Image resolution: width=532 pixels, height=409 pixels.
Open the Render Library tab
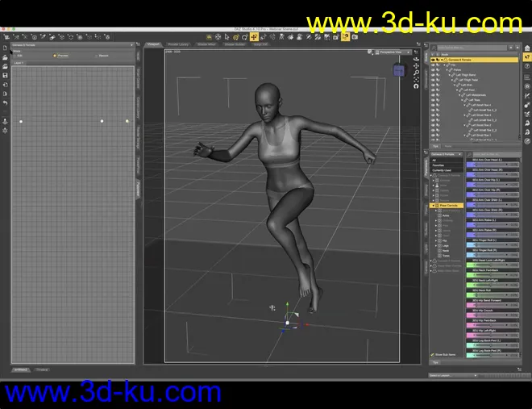click(179, 44)
